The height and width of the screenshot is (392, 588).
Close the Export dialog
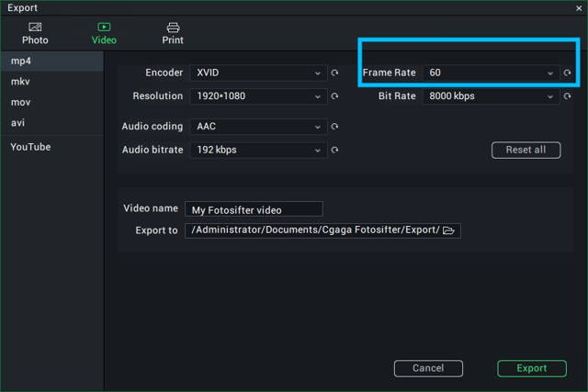tap(579, 8)
